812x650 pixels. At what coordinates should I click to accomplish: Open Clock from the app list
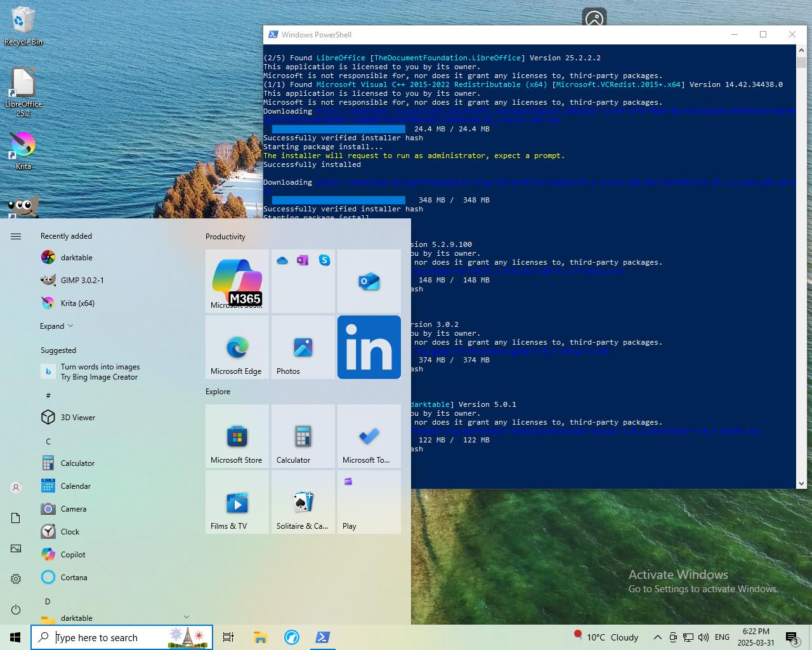tap(114, 531)
